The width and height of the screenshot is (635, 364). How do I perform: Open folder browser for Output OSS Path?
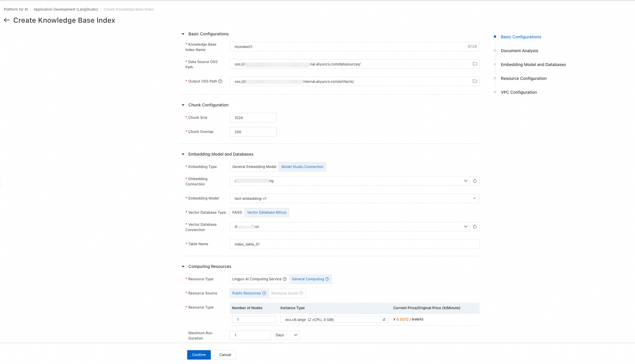tap(475, 81)
